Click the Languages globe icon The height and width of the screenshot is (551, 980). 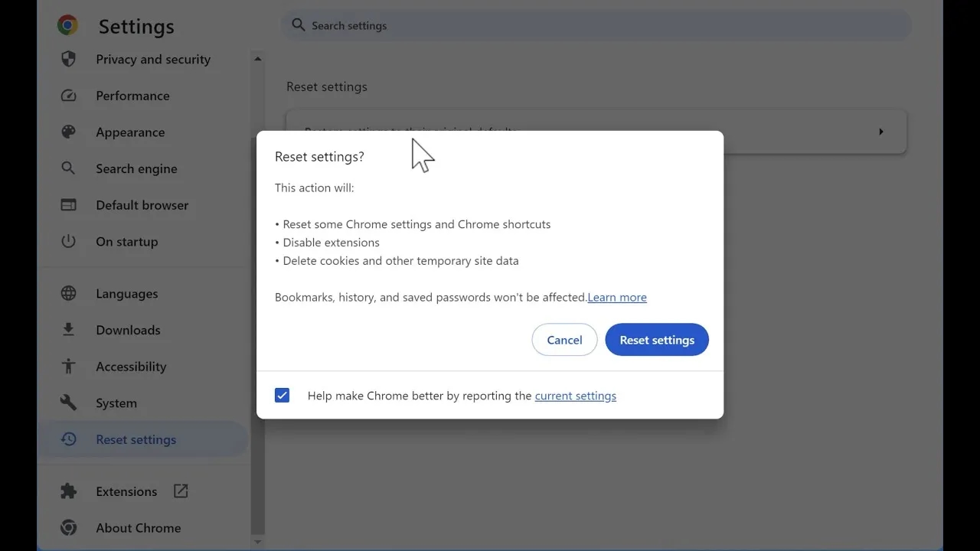68,294
